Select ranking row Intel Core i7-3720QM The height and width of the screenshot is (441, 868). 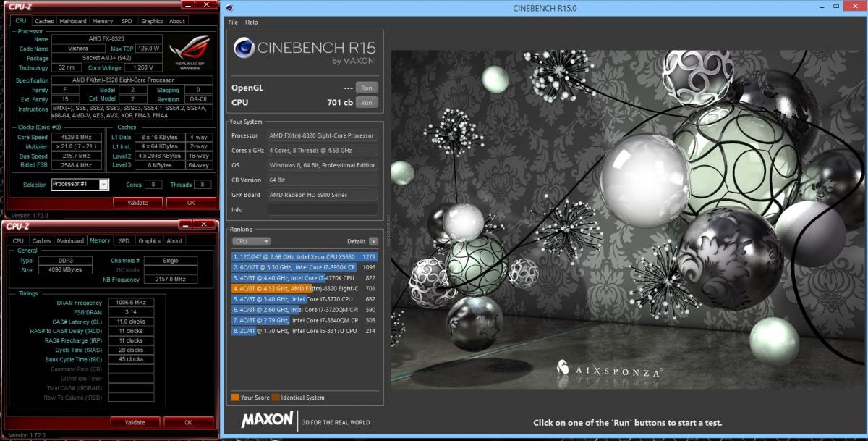[x=305, y=309]
